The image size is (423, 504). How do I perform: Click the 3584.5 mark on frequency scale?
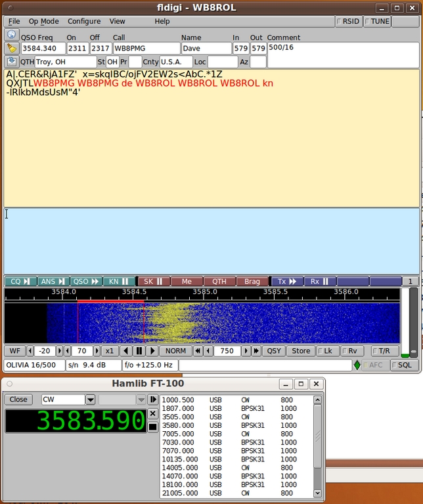tap(134, 291)
